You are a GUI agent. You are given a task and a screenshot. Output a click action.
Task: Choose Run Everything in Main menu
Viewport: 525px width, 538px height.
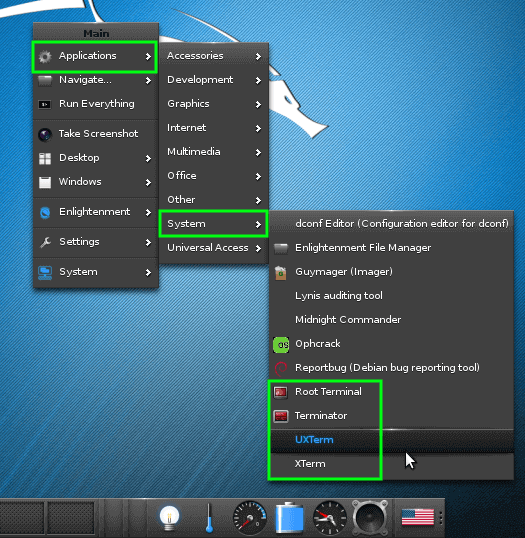tap(96, 104)
